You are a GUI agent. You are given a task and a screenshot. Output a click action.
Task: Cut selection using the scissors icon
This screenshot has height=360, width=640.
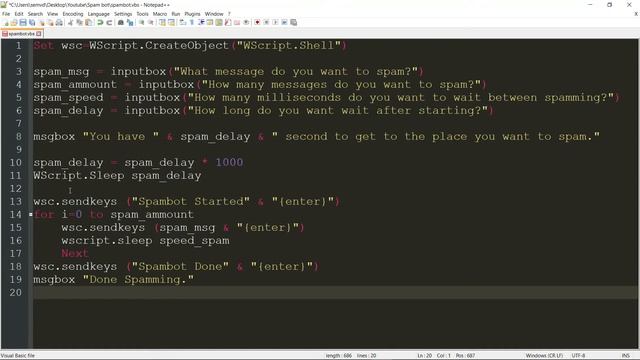click(70, 22)
